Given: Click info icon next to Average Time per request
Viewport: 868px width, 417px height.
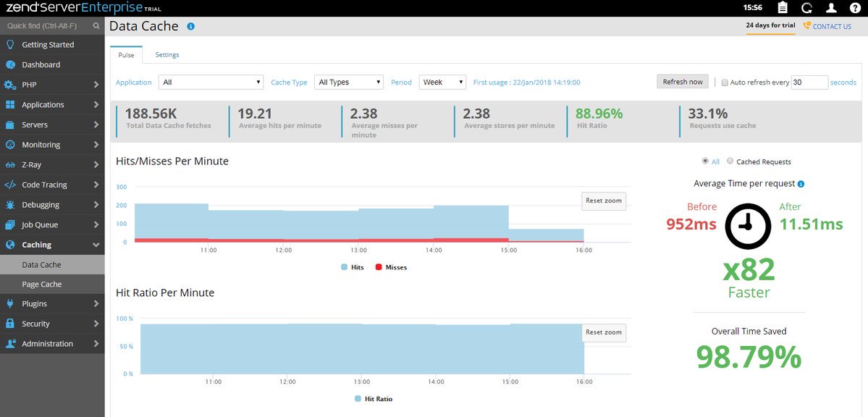Looking at the screenshot, I should (x=801, y=184).
